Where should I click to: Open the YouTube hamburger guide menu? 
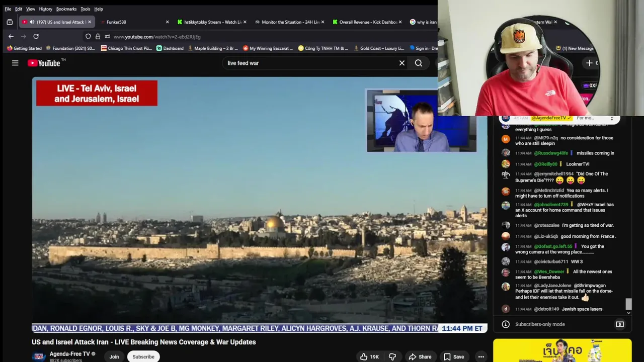[x=15, y=63]
